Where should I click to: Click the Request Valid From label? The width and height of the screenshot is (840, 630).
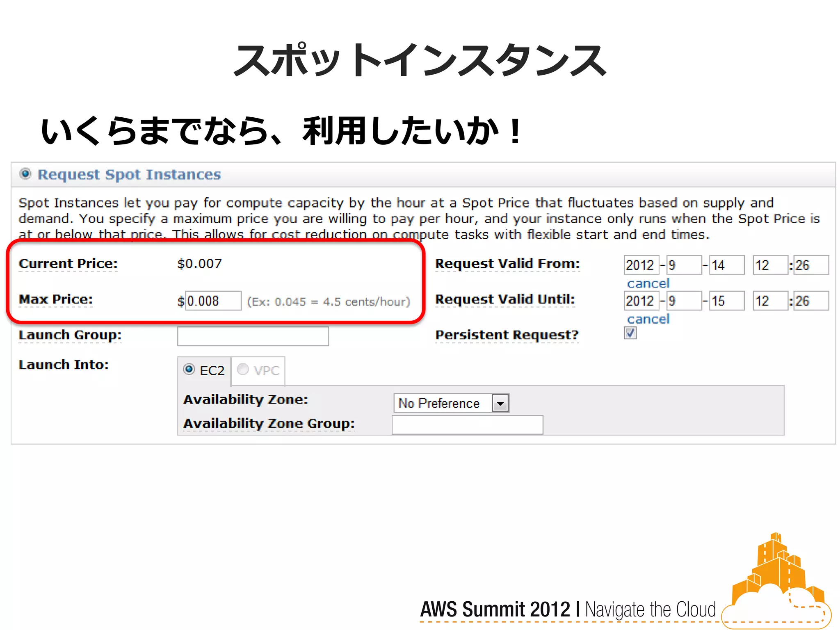508,263
